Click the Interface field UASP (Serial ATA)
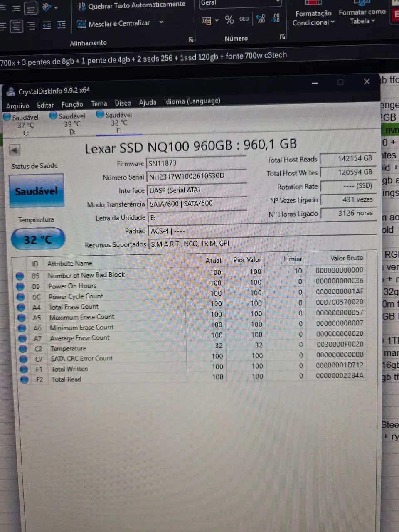 coord(197,190)
